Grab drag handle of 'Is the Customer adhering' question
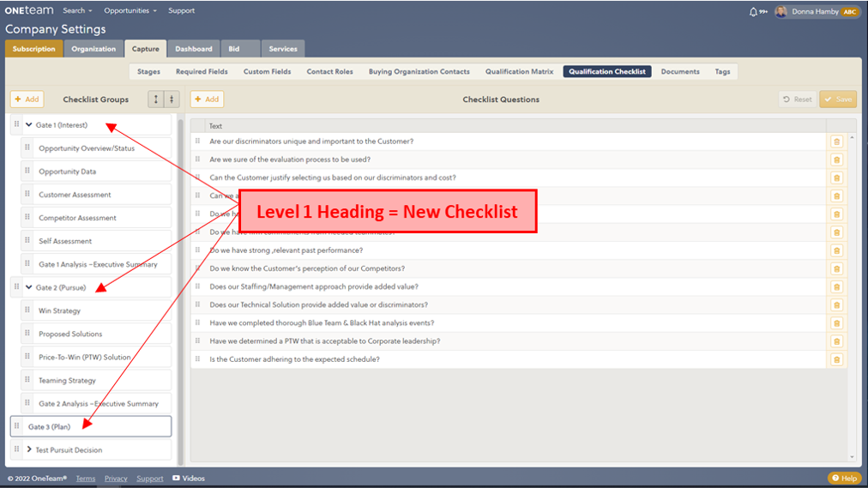868x488 pixels. (x=197, y=359)
